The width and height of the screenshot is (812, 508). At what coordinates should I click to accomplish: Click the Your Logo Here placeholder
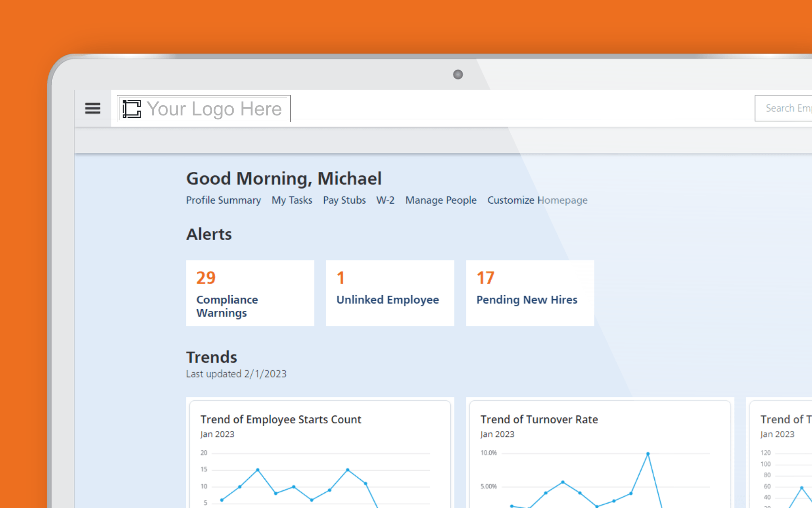[203, 109]
